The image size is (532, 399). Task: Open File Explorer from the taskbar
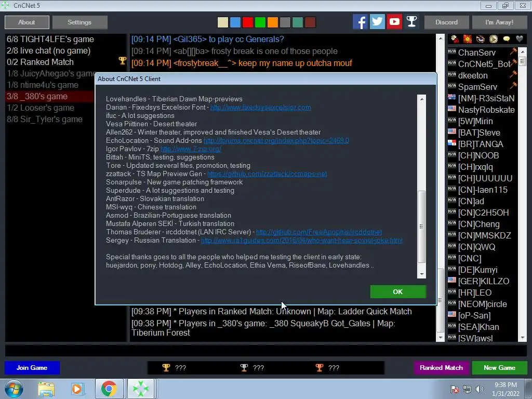[46, 389]
